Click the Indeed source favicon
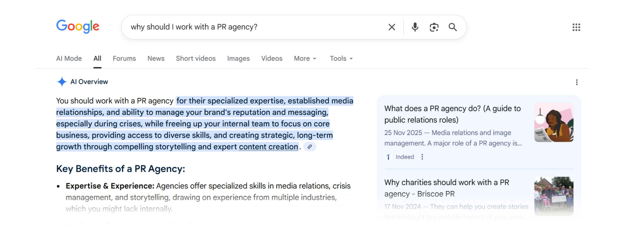Image resolution: width=644 pixels, height=233 pixels. (388, 157)
